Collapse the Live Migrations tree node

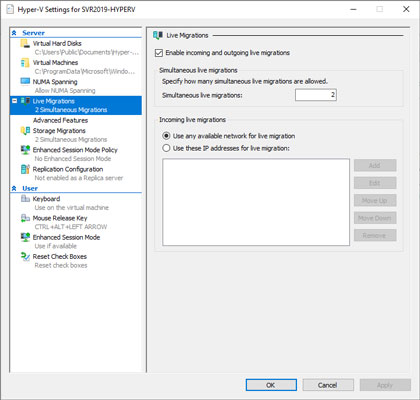(14, 101)
